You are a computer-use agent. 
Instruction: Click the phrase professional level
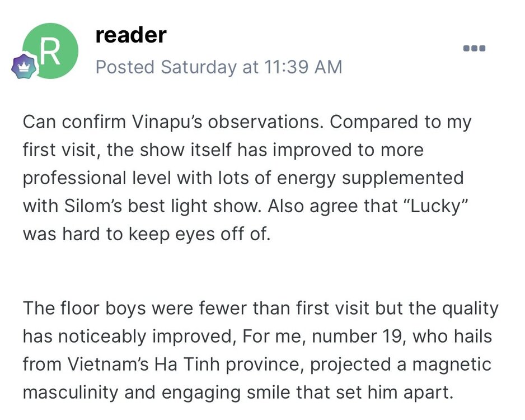pyautogui.click(x=97, y=178)
